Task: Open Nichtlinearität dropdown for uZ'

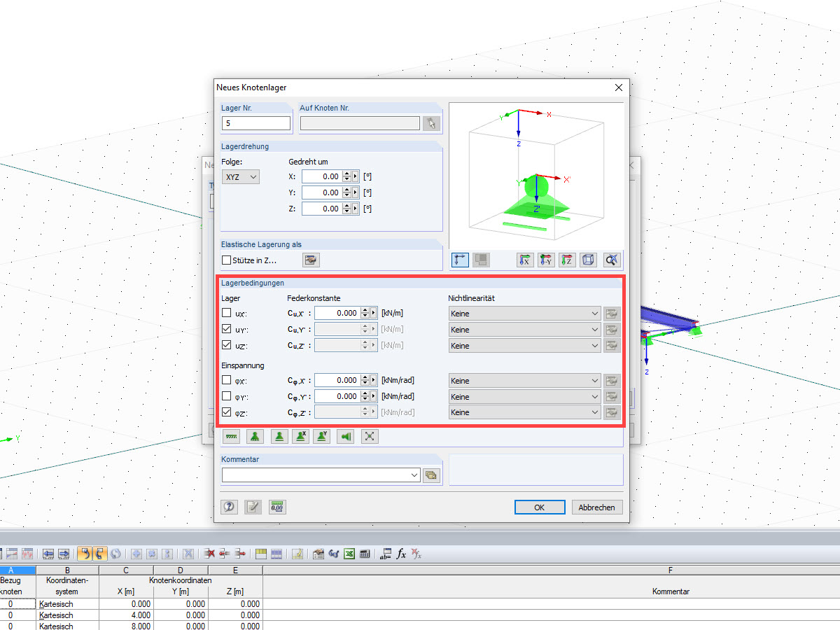Action: click(525, 346)
